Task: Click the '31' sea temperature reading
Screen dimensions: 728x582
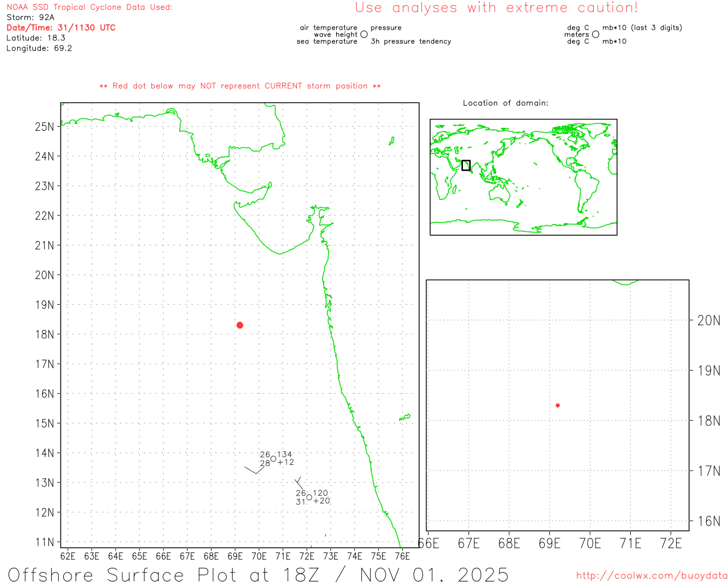Action: 301,502
